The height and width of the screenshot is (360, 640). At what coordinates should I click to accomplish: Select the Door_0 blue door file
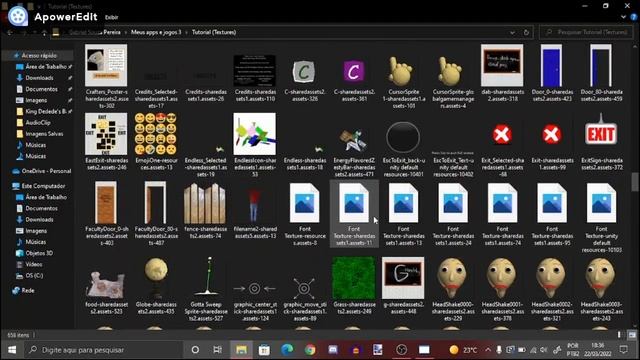click(x=551, y=65)
